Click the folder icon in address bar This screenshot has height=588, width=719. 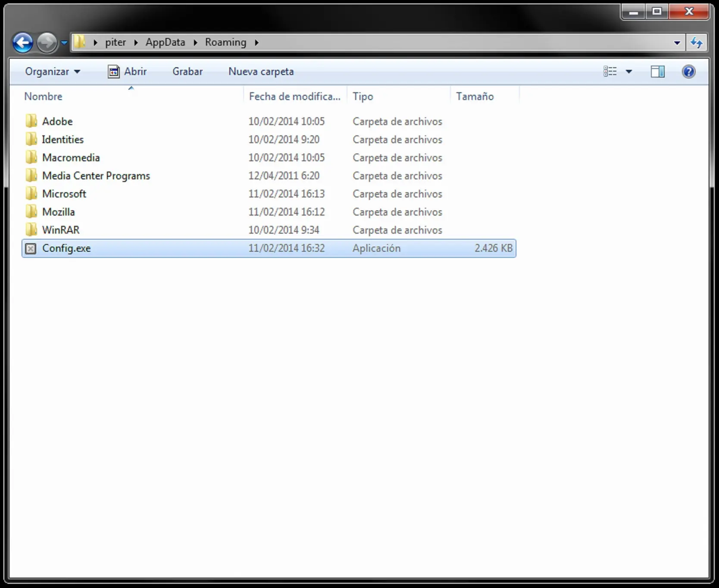tap(80, 42)
